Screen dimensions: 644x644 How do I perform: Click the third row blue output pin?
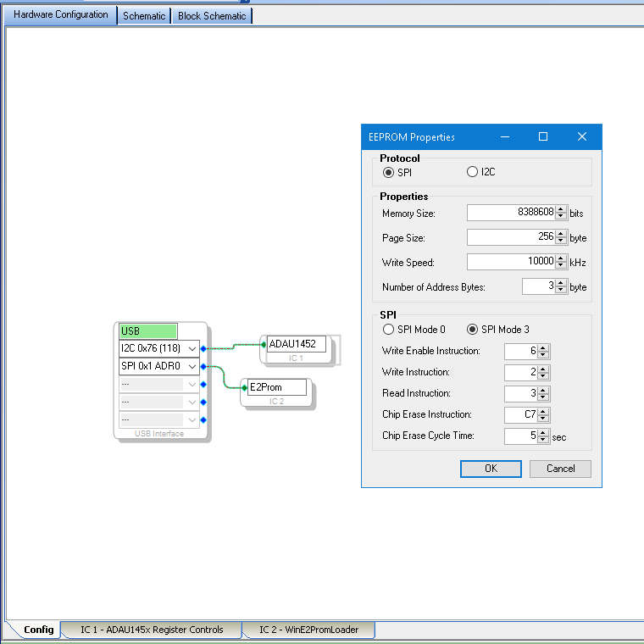203,385
